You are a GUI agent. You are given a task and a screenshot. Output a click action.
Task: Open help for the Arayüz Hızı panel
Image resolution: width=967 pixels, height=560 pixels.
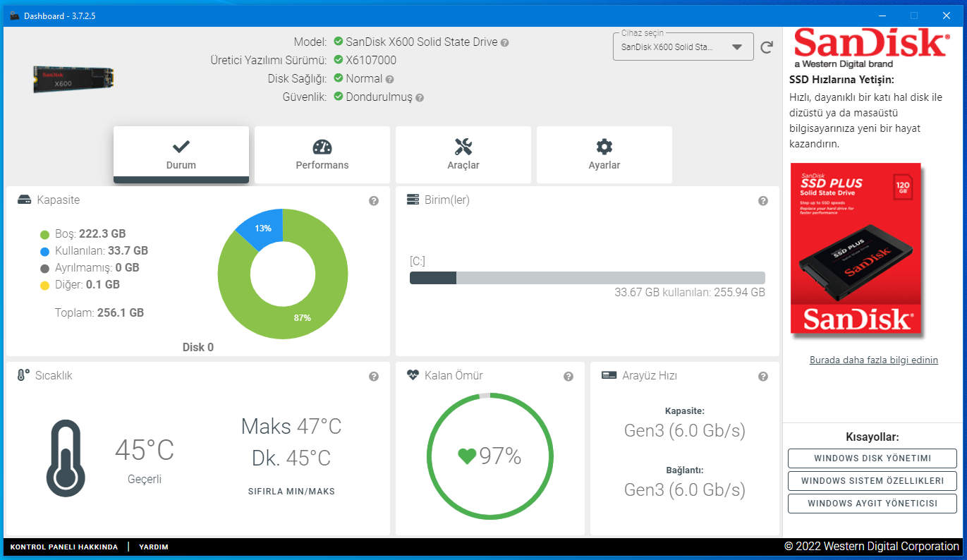tap(763, 377)
